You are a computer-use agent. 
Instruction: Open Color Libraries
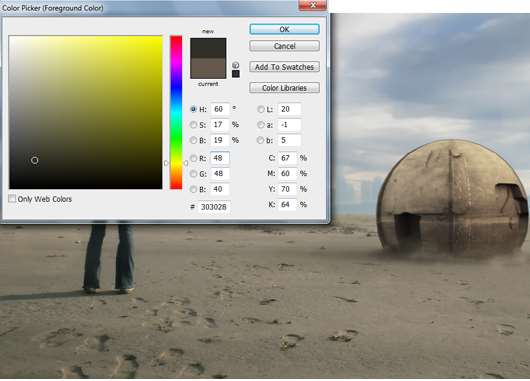[284, 88]
